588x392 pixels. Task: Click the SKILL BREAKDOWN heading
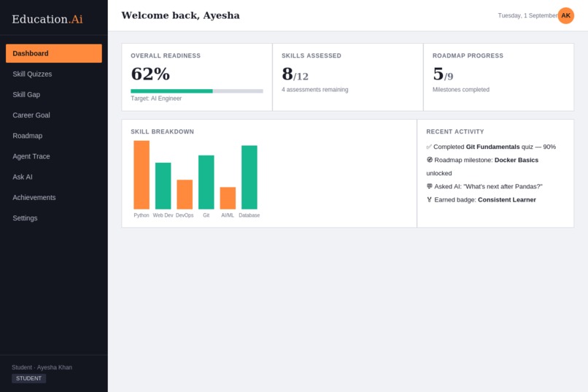pyautogui.click(x=163, y=131)
